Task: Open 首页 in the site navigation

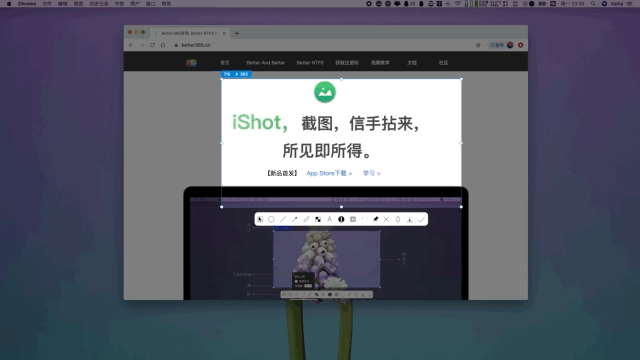Action: [x=225, y=63]
